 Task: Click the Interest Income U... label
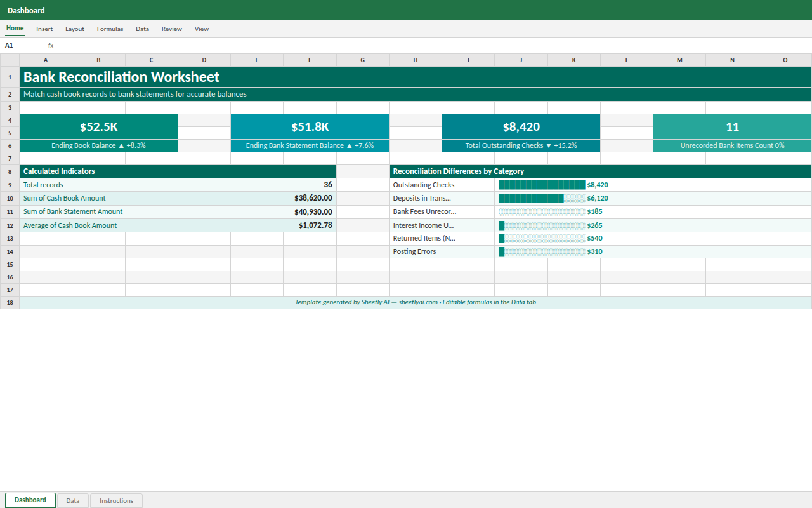click(442, 225)
